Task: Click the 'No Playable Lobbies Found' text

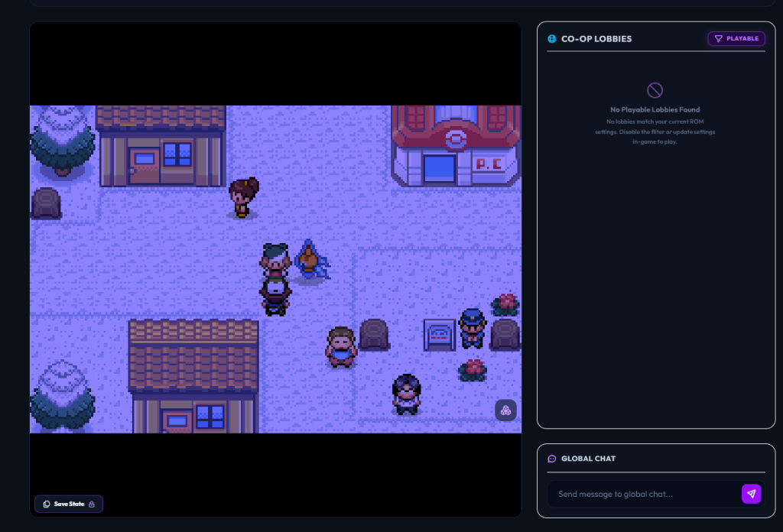Action: click(x=655, y=110)
